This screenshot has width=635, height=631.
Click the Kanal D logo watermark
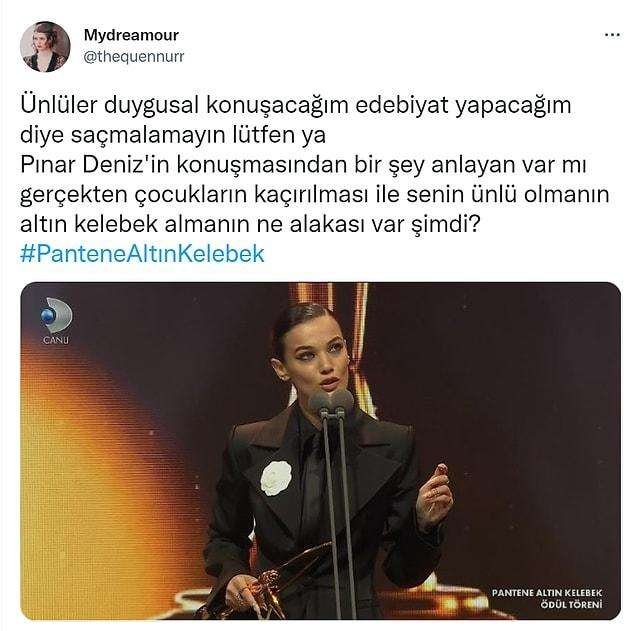tap(56, 321)
